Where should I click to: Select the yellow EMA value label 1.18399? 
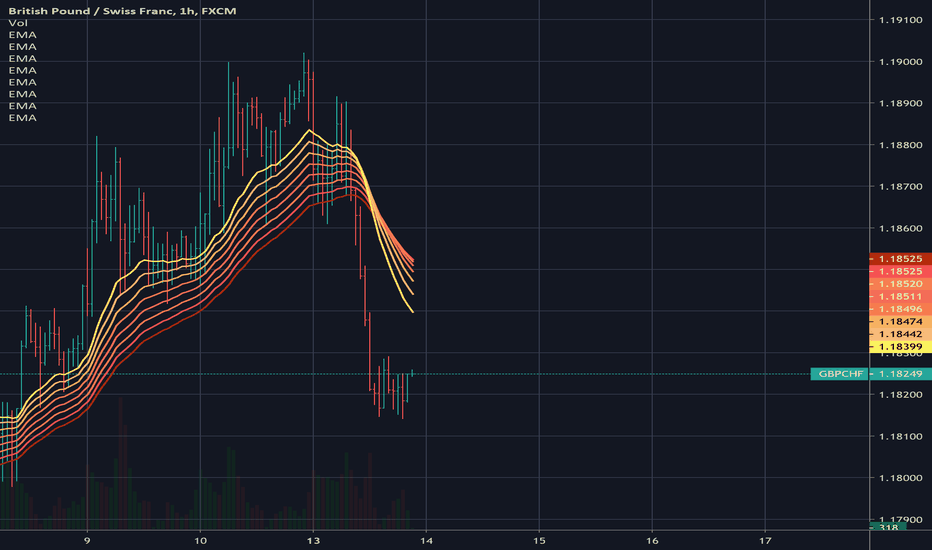coord(900,347)
